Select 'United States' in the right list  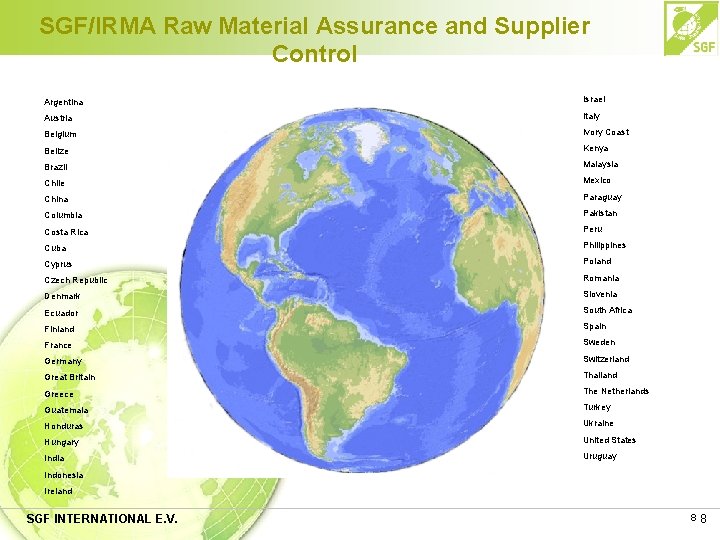coord(609,440)
